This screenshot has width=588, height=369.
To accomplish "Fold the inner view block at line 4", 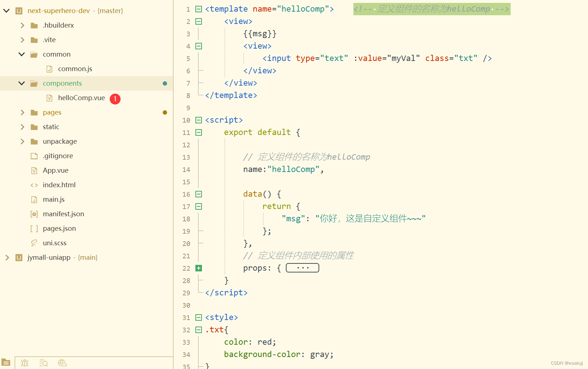I will [x=199, y=46].
